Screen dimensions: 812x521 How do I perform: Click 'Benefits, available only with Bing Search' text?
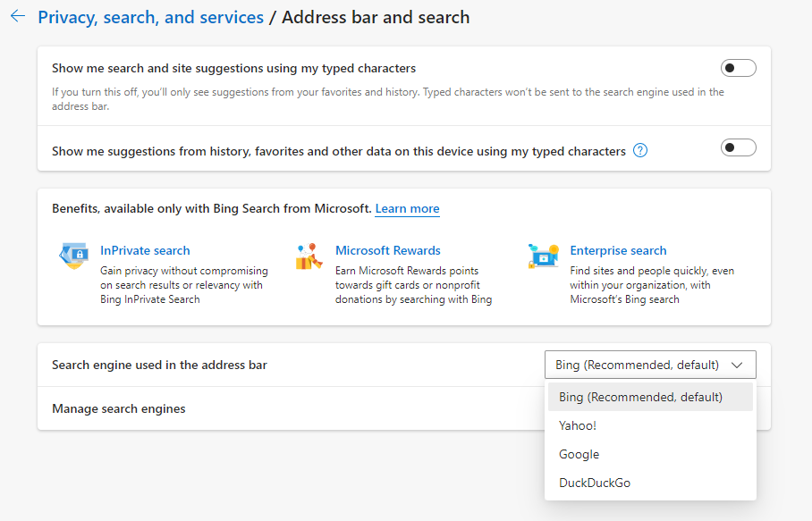click(212, 208)
